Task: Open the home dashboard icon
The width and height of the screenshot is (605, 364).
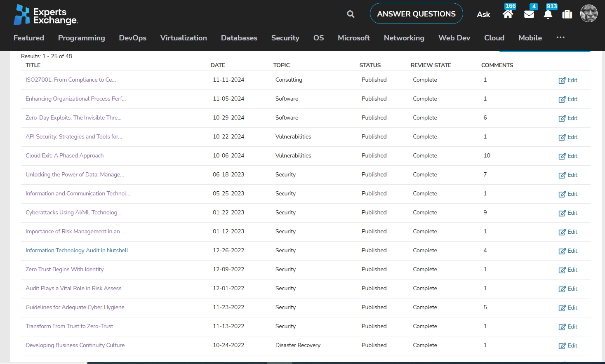Action: (508, 14)
